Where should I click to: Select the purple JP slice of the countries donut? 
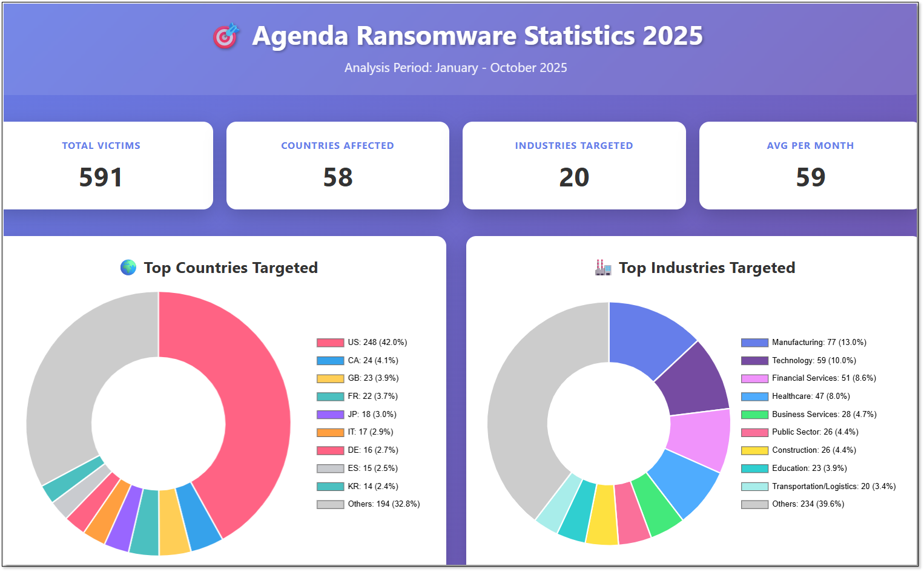[x=125, y=519]
